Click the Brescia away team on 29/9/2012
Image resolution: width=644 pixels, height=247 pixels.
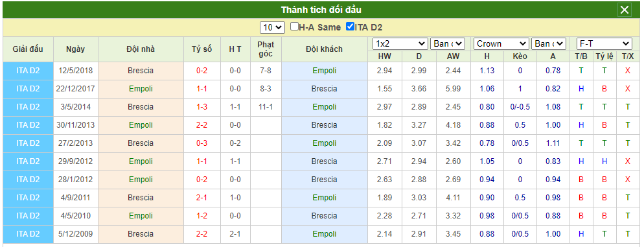[324, 161]
